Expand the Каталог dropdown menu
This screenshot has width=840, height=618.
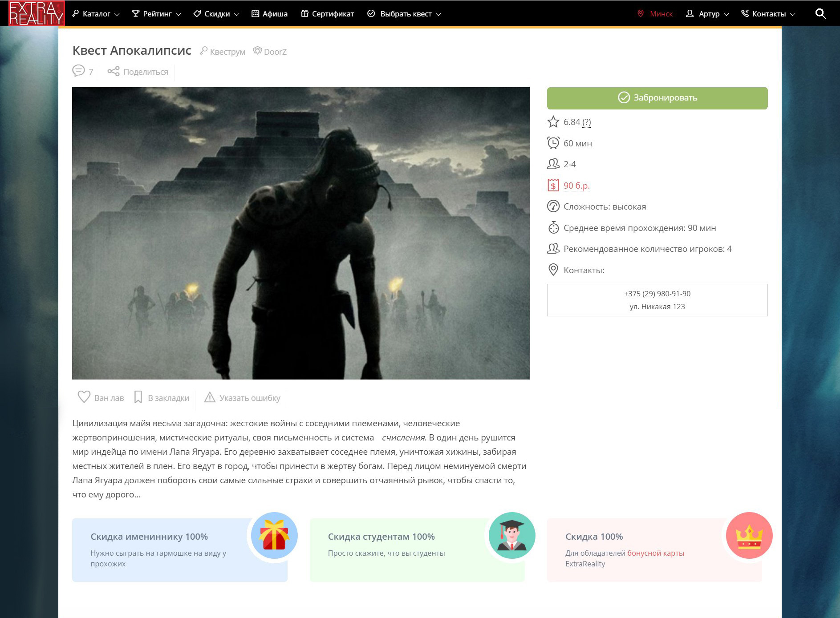click(x=96, y=14)
